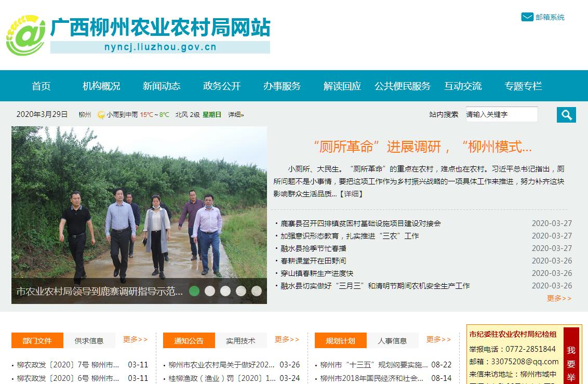
Task: Focus the 请输入关键字 search field
Action: pyautogui.click(x=502, y=114)
